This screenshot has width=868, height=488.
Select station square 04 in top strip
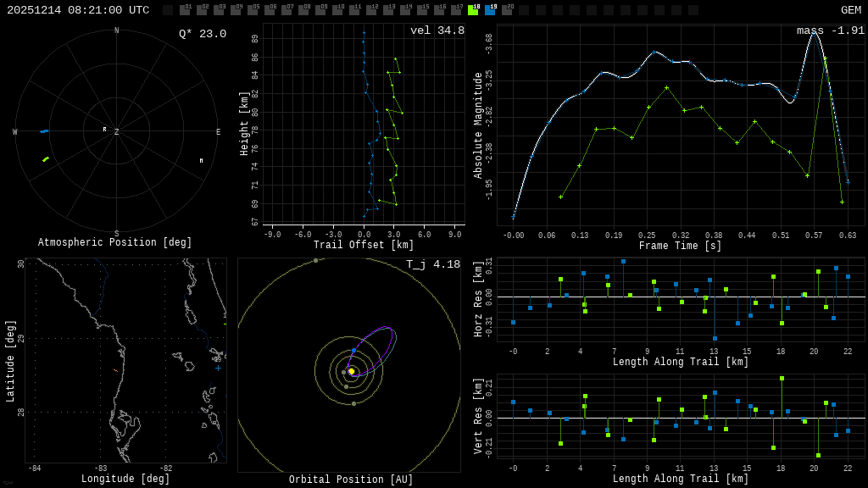point(236,10)
